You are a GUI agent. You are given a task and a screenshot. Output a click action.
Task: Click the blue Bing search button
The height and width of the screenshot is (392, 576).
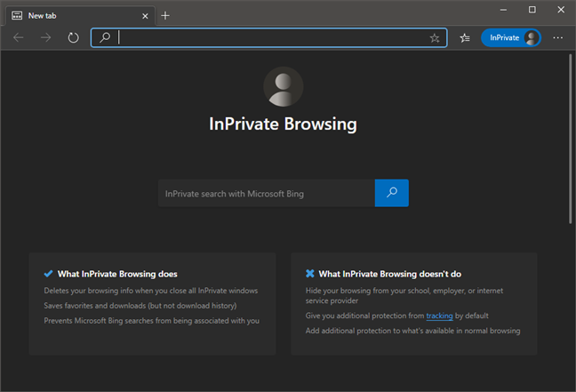pos(392,193)
